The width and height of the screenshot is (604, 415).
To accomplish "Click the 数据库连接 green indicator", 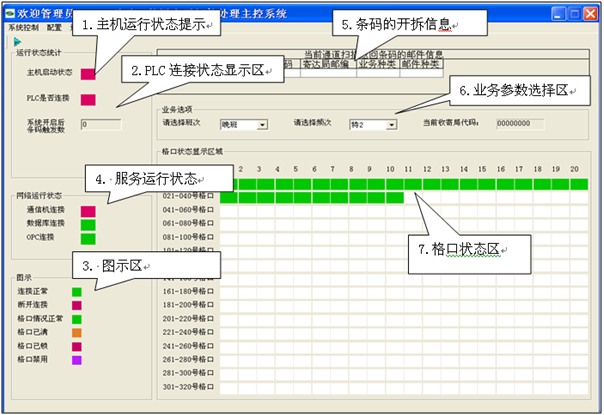I will pyautogui.click(x=88, y=225).
